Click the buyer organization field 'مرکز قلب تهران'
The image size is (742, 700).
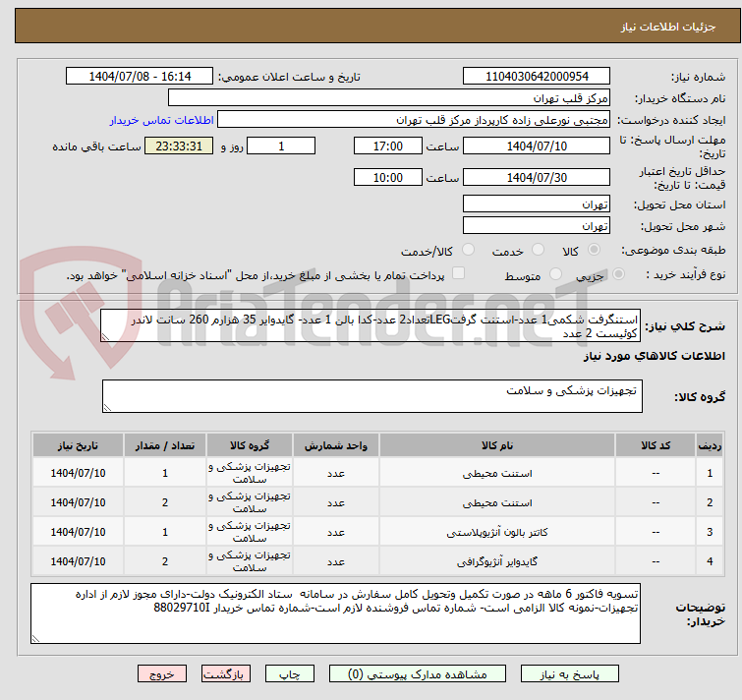coord(389,98)
